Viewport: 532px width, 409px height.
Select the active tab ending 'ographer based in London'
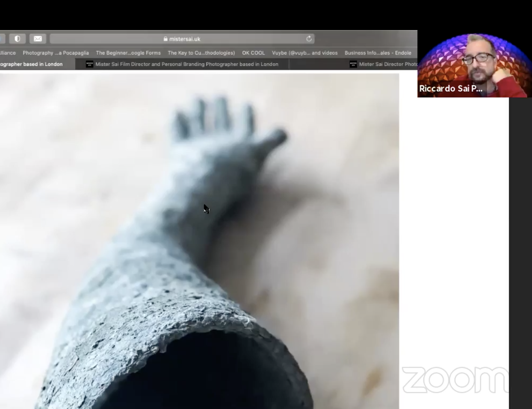(x=37, y=64)
